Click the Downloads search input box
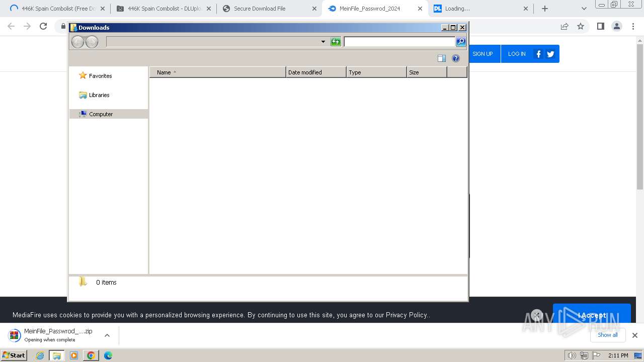The image size is (644, 362). pyautogui.click(x=399, y=42)
